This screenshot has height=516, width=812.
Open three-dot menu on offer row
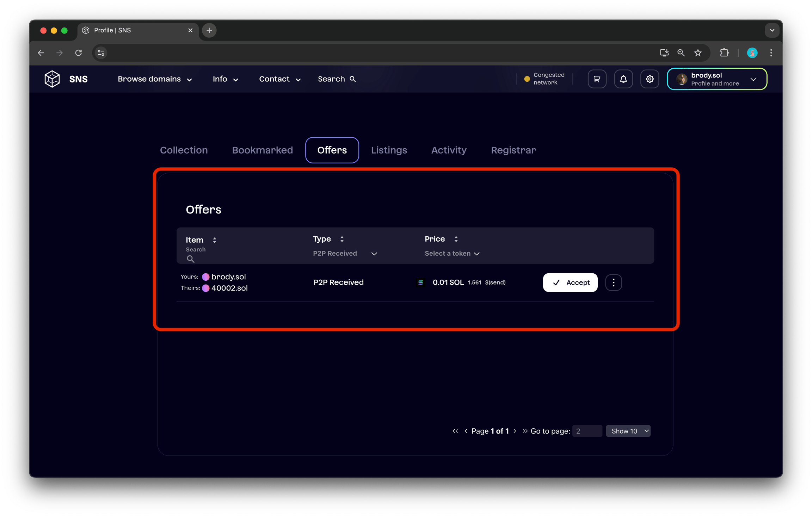click(x=613, y=282)
